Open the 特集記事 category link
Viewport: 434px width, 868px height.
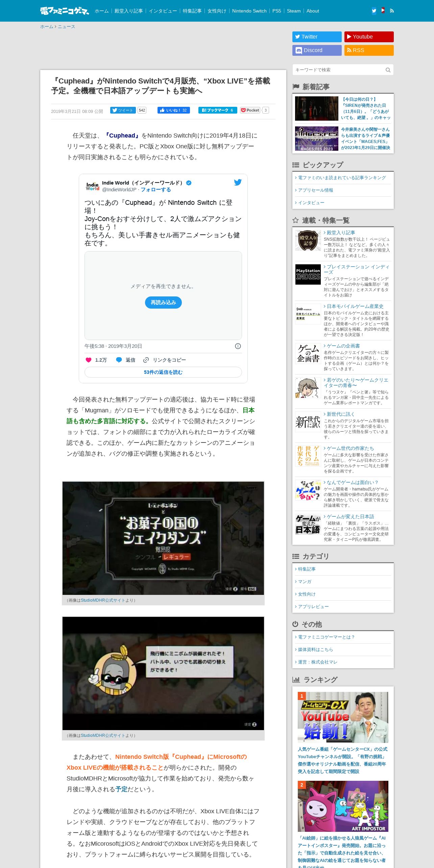(x=307, y=569)
